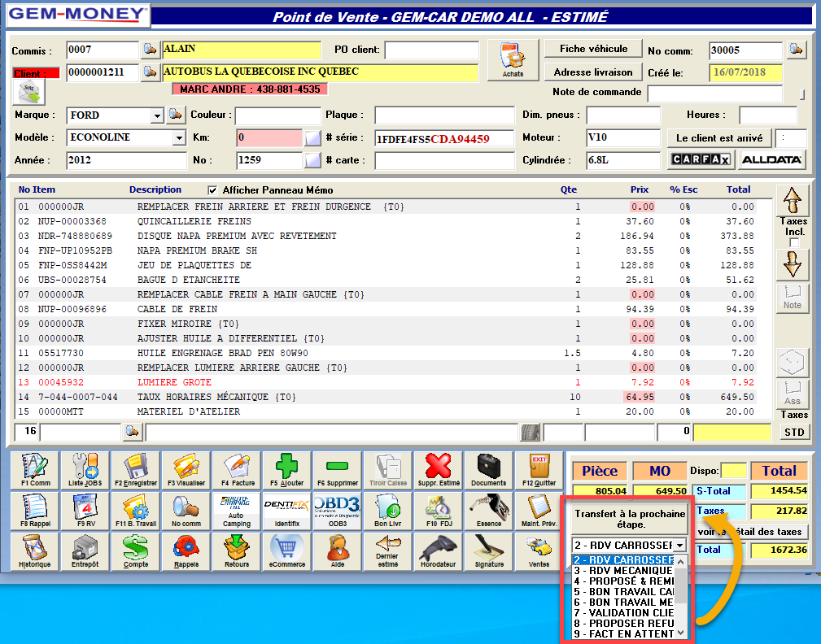Load Dernier estimé previous estimate

pos(387,551)
